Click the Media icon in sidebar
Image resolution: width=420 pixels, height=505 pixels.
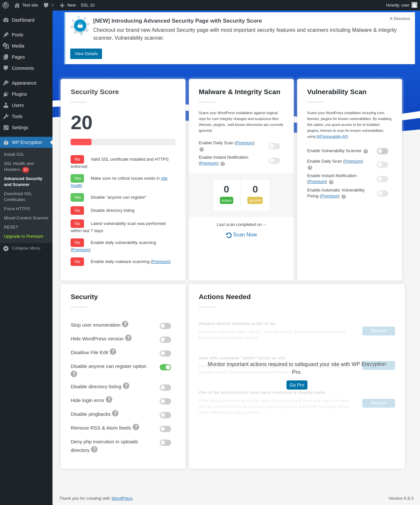(6, 46)
